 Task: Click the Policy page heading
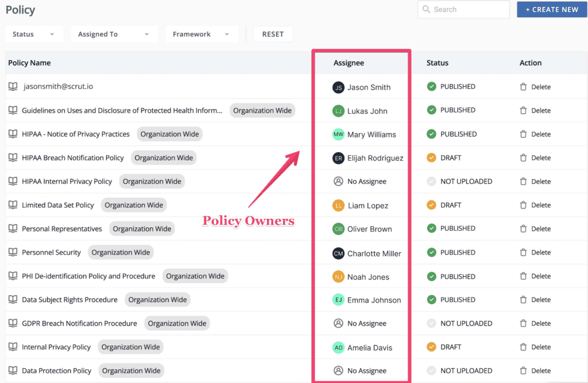20,10
